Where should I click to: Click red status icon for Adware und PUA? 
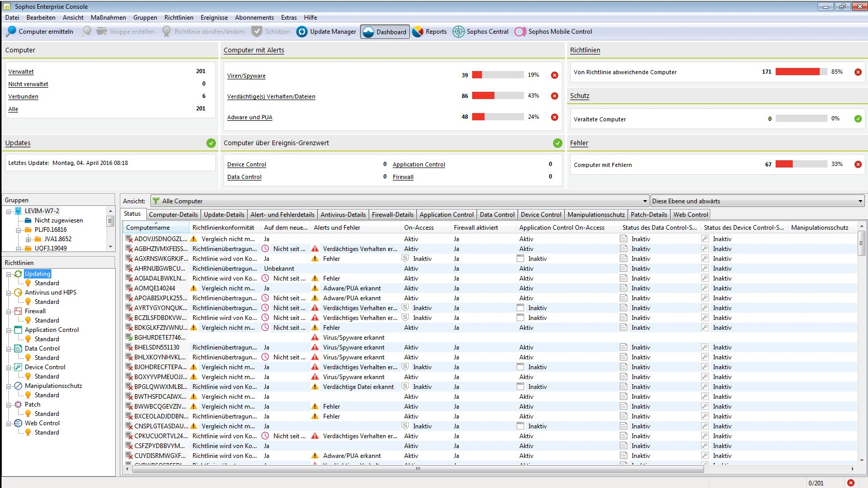[555, 117]
